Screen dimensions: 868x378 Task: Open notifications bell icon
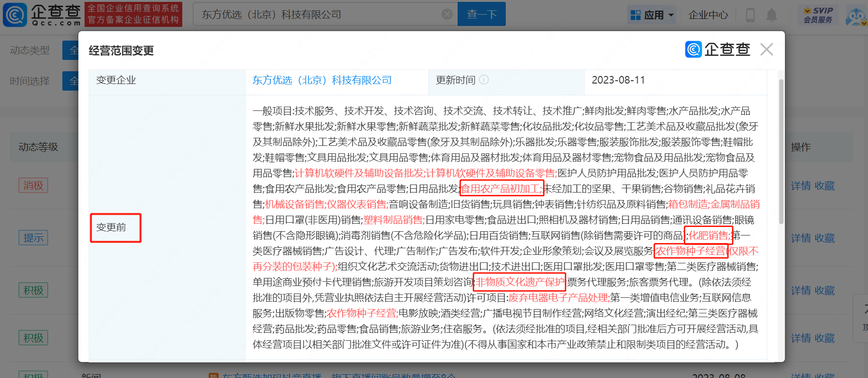(771, 15)
